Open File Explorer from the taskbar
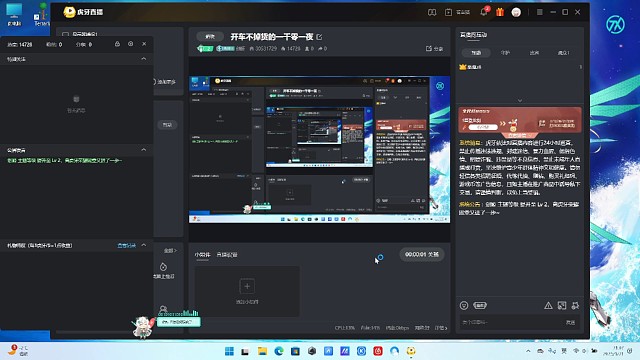The width and height of the screenshot is (640, 360). (x=262, y=351)
